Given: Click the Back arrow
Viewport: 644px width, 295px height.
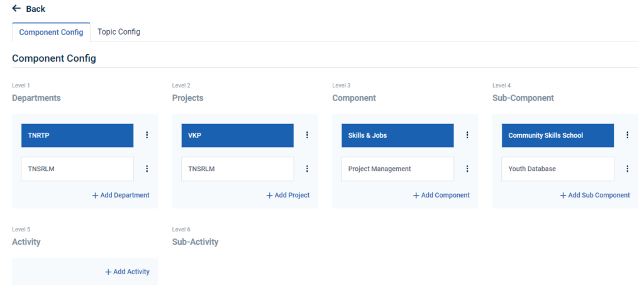Looking at the screenshot, I should (x=17, y=9).
